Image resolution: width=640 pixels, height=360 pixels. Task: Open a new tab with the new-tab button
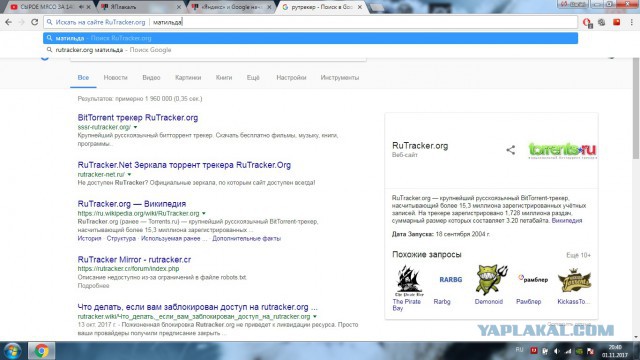(376, 7)
